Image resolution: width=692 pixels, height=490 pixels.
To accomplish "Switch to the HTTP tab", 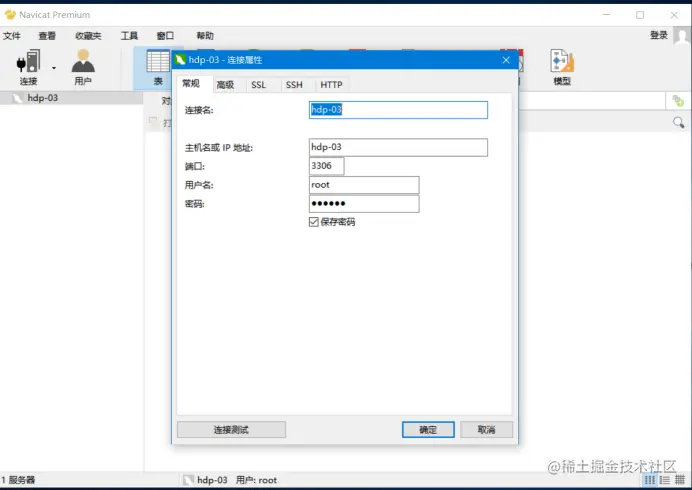I will pos(331,85).
